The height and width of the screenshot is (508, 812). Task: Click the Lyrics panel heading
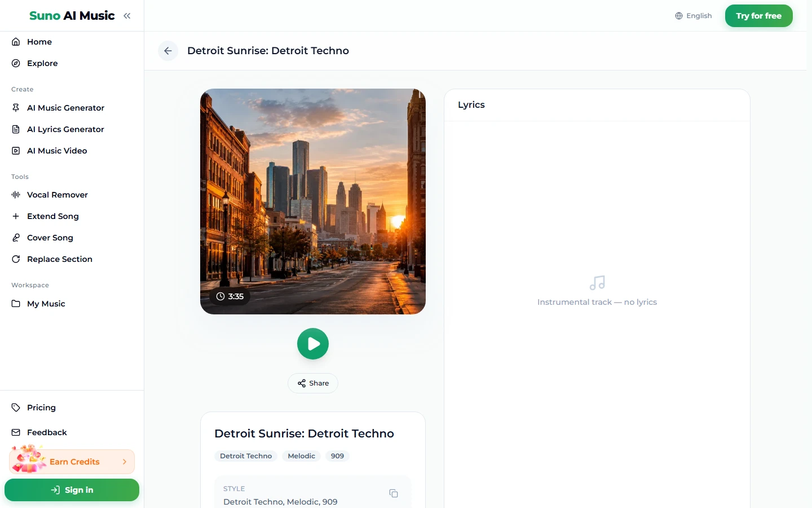471,105
